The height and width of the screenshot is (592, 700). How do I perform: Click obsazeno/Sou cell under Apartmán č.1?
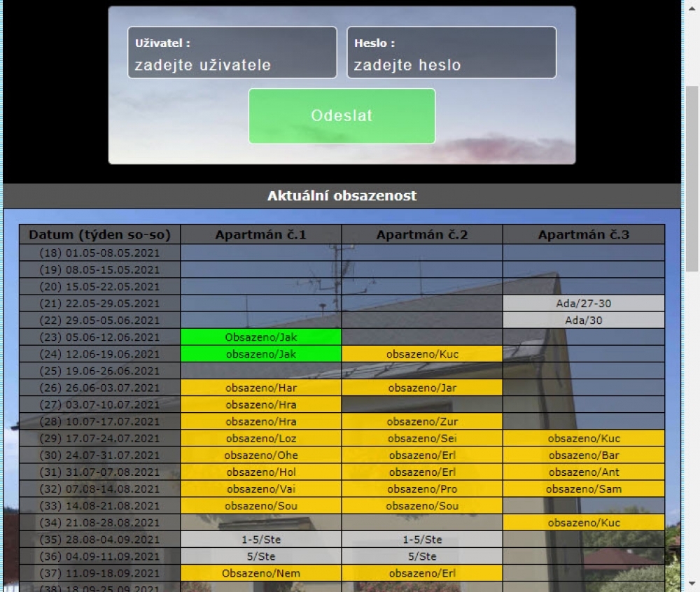point(260,506)
